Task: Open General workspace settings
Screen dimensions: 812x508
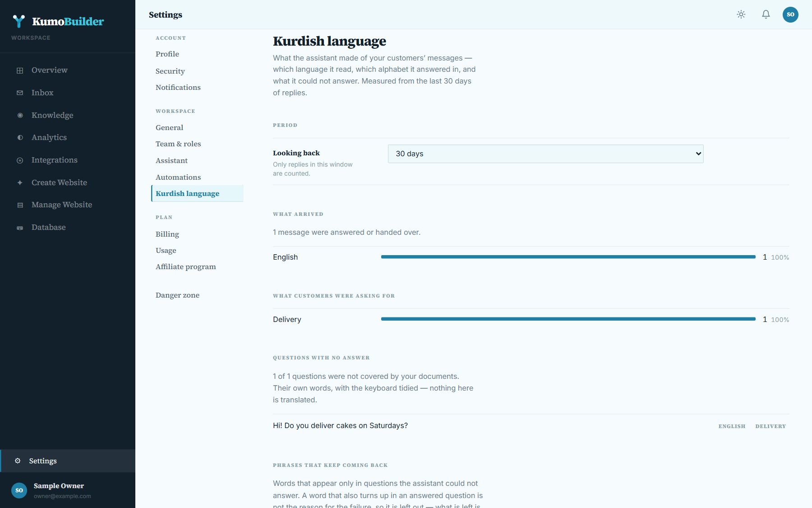Action: [170, 128]
